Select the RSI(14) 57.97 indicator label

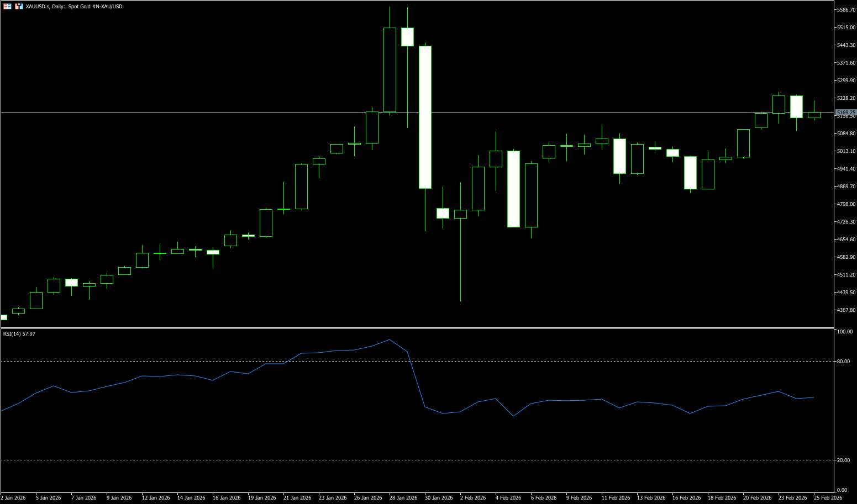(x=19, y=334)
